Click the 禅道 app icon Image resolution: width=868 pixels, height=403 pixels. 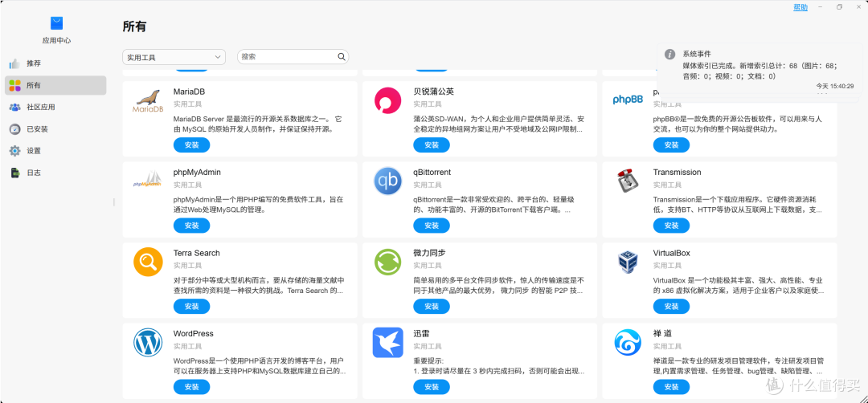(x=628, y=343)
